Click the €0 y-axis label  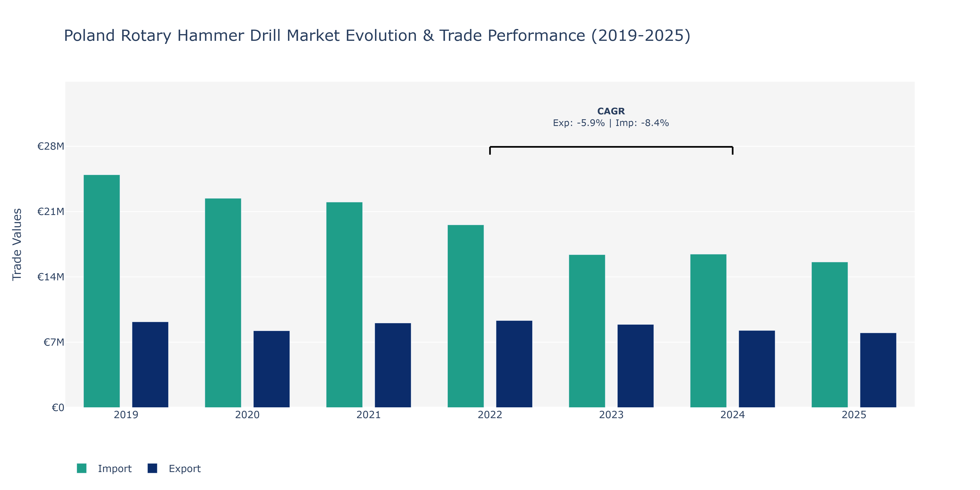pos(58,408)
